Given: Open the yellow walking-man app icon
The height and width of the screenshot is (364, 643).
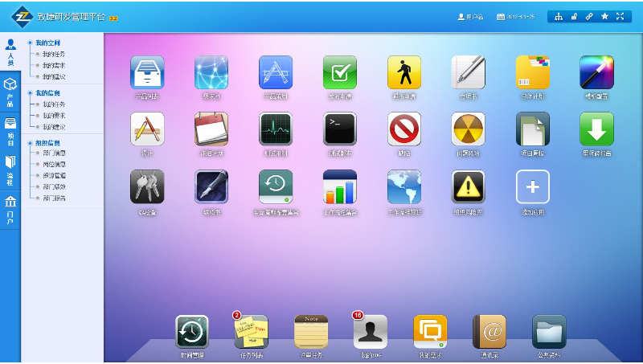Looking at the screenshot, I should click(x=404, y=72).
